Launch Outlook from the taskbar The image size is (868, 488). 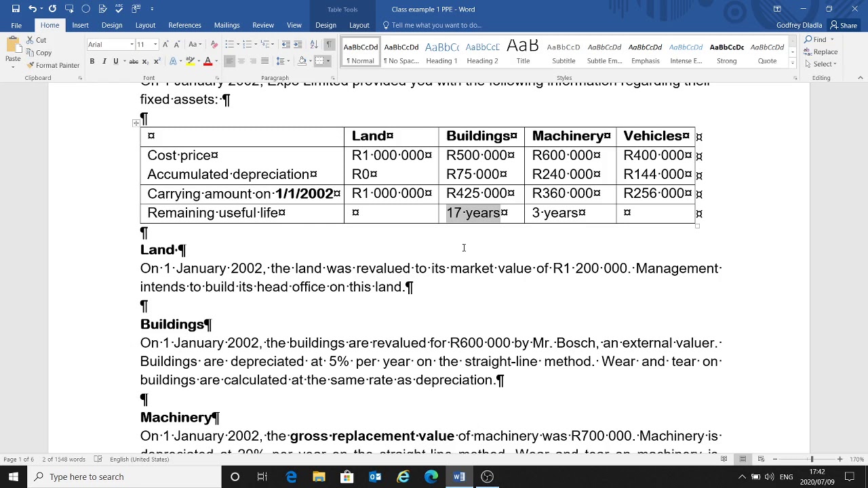[375, 476]
